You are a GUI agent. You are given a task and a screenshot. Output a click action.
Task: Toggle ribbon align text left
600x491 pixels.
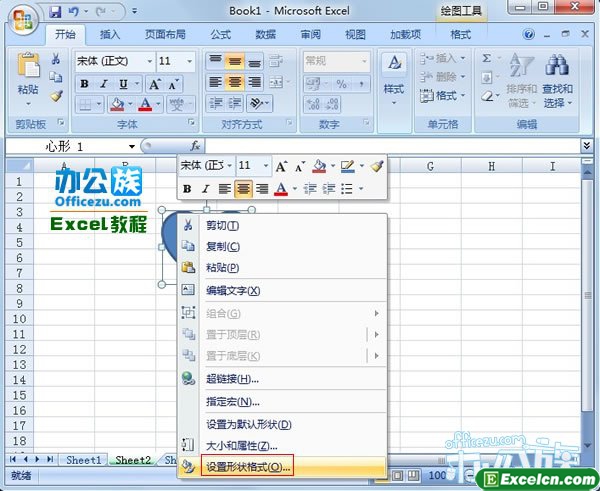[x=216, y=82]
